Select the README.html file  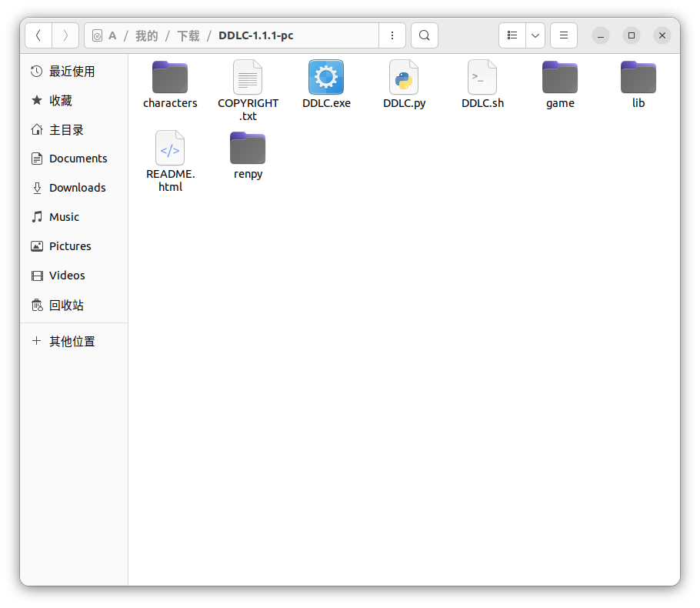(x=170, y=162)
